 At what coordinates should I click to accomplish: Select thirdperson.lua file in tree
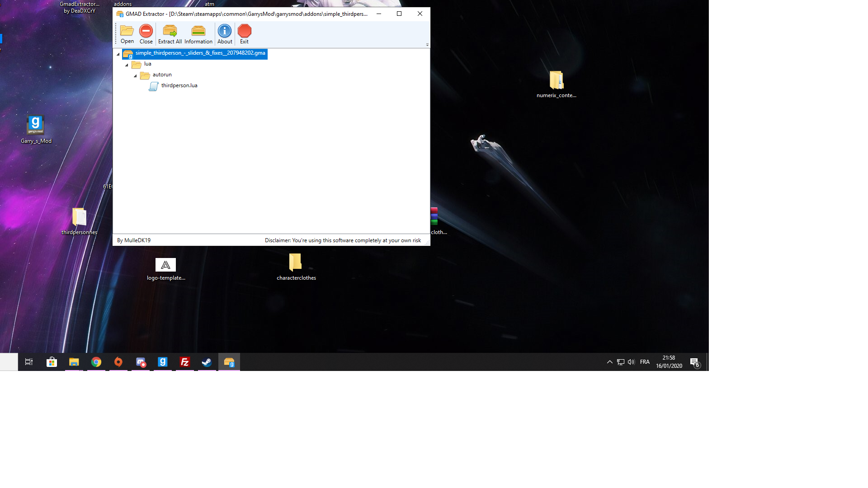click(x=179, y=85)
